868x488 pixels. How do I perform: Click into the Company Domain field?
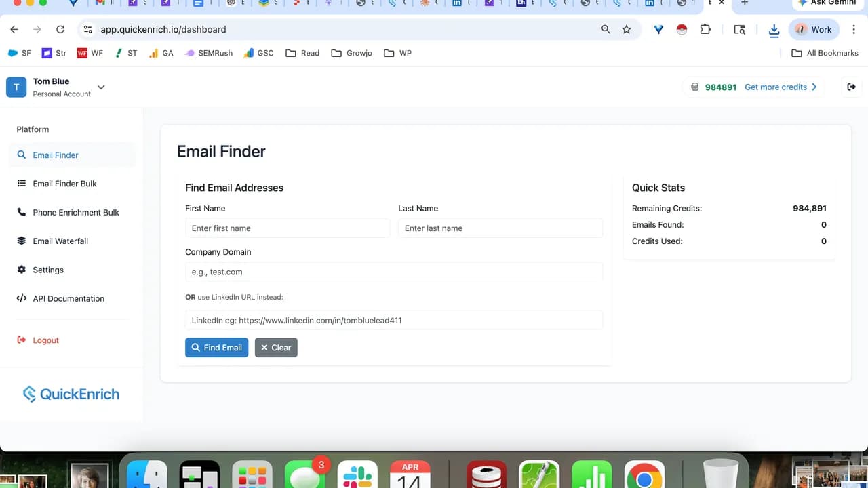pos(394,272)
